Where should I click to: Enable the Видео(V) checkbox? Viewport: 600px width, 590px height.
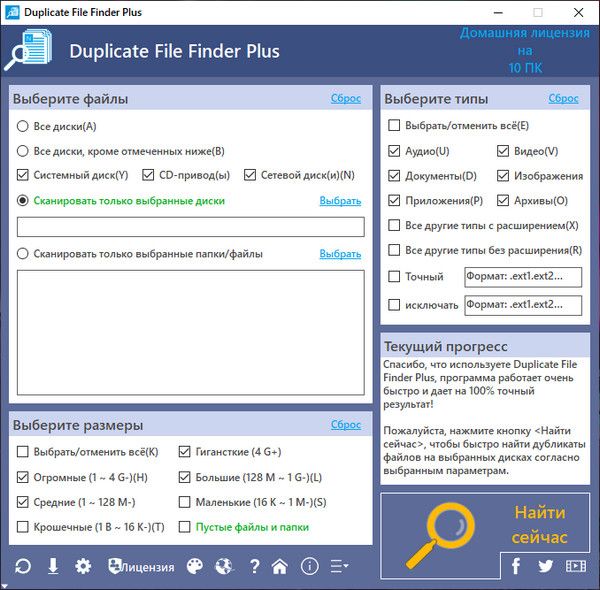[x=503, y=151]
